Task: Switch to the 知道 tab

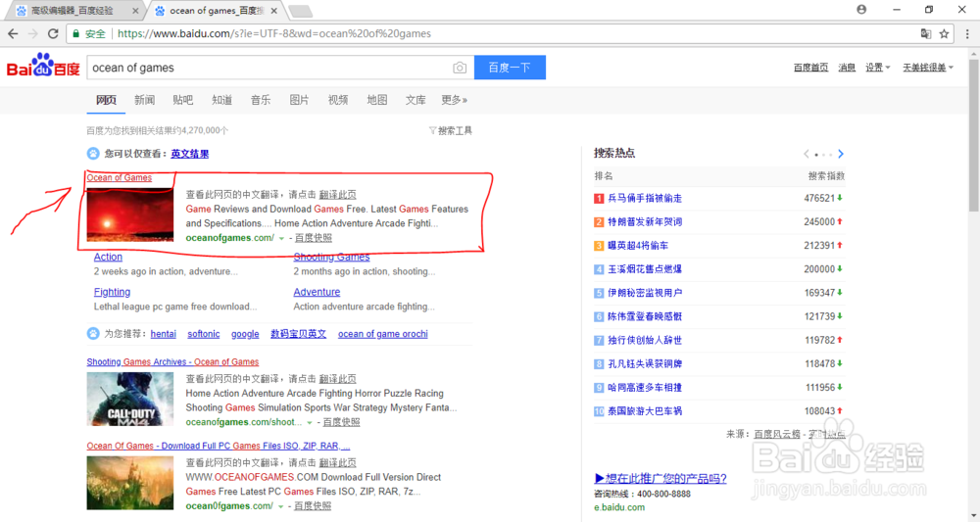Action: point(221,100)
